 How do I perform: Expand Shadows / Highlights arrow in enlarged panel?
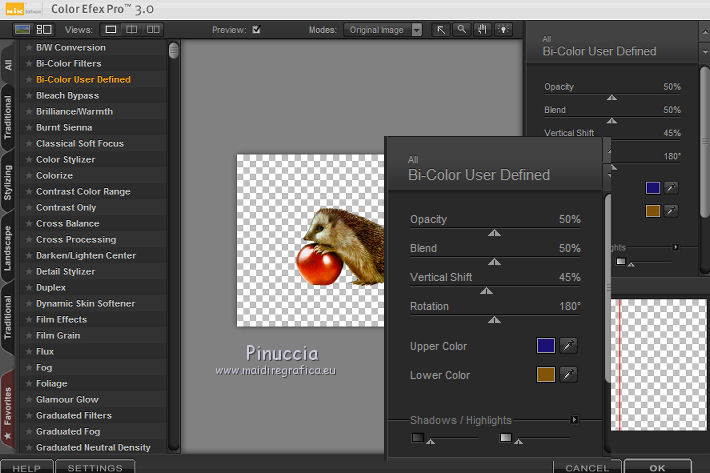[x=574, y=420]
